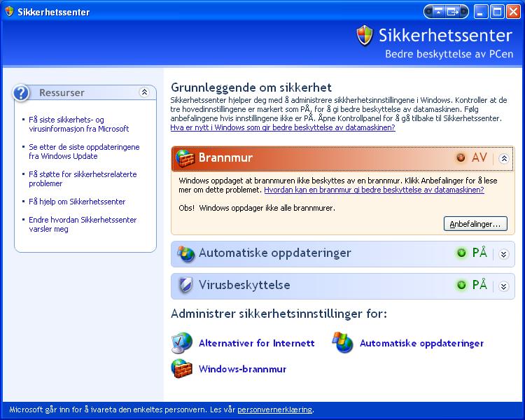Click the Virusbeskyttelse section header label
The height and width of the screenshot is (420, 525).
(244, 285)
